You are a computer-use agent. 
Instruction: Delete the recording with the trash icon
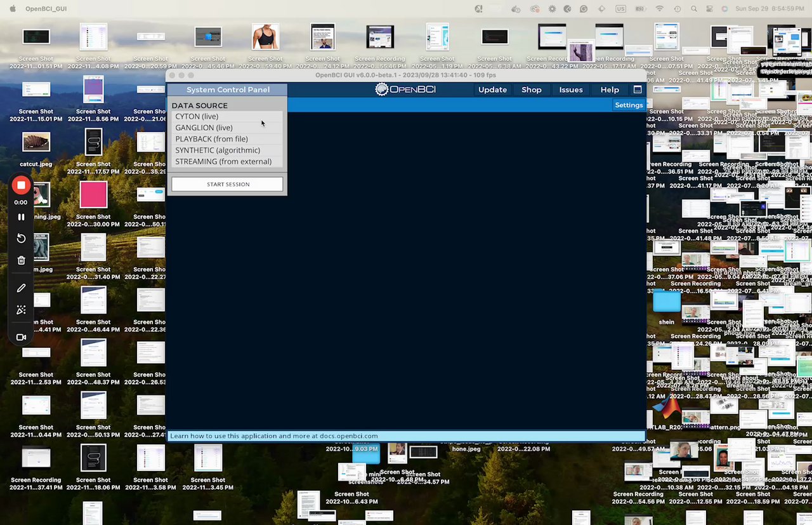click(21, 260)
